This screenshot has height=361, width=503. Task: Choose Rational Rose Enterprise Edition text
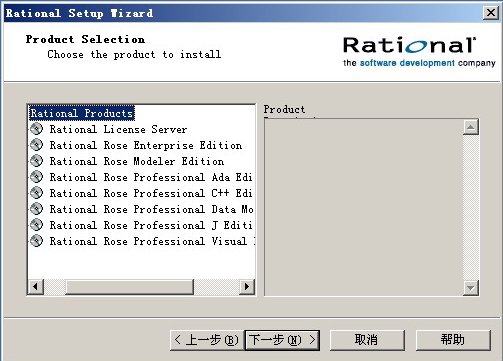click(146, 145)
